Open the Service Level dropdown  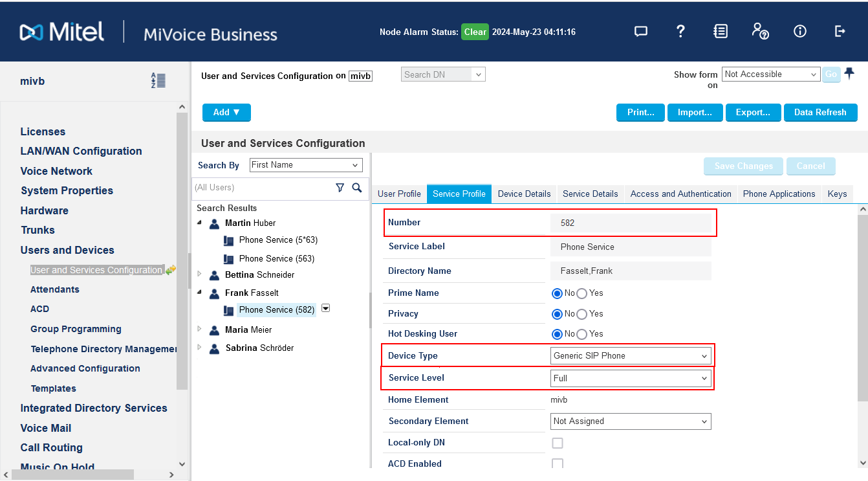point(630,378)
